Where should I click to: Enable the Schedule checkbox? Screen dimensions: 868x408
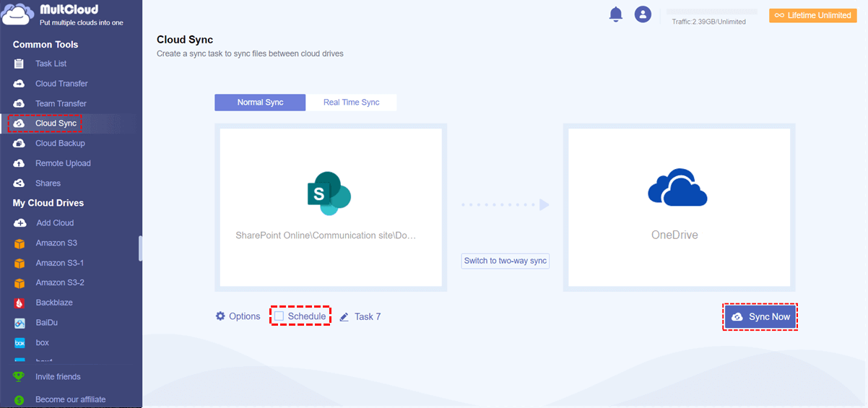279,316
